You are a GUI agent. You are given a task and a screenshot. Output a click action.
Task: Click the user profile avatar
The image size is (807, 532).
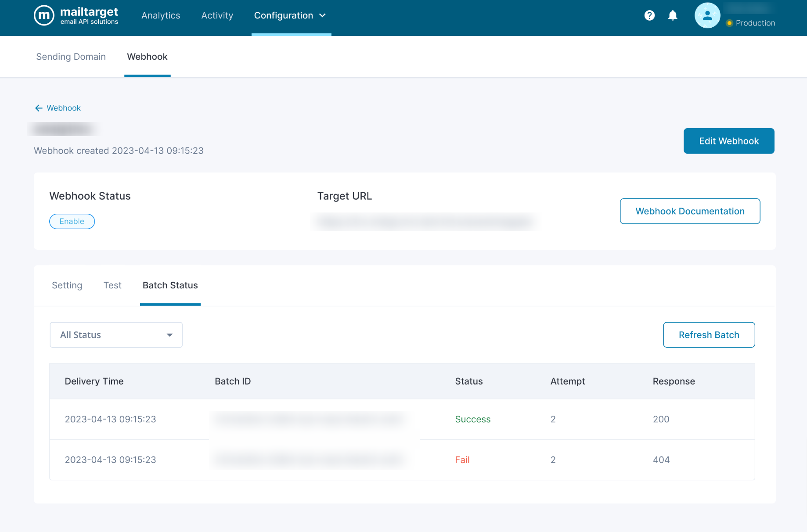click(x=707, y=16)
